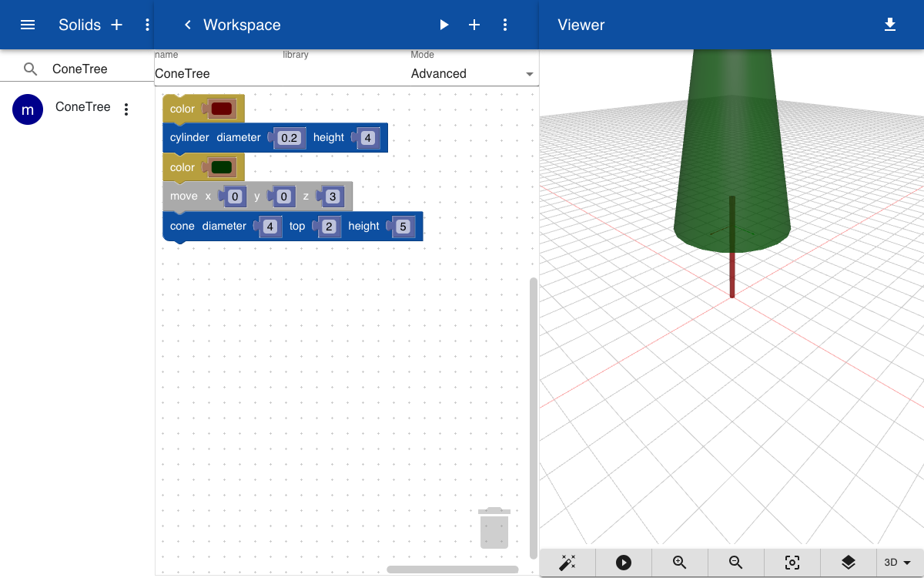Select the move block label
The image size is (924, 578).
pyautogui.click(x=184, y=197)
